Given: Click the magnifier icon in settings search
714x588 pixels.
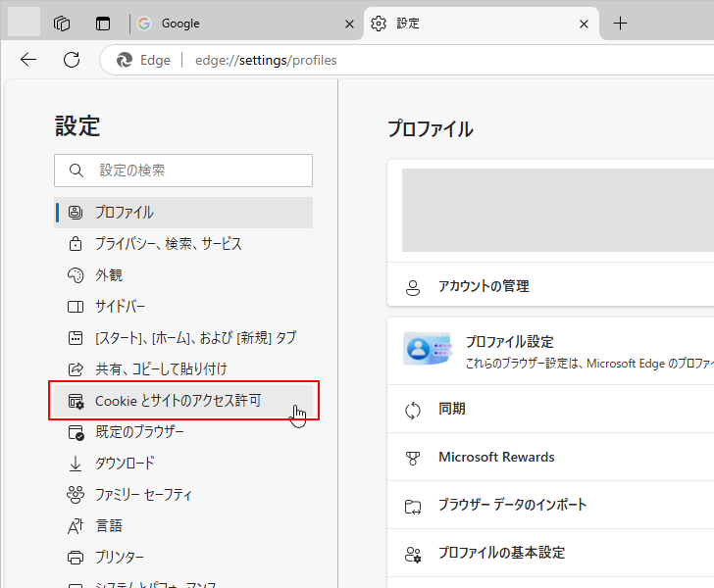Looking at the screenshot, I should pos(76,171).
